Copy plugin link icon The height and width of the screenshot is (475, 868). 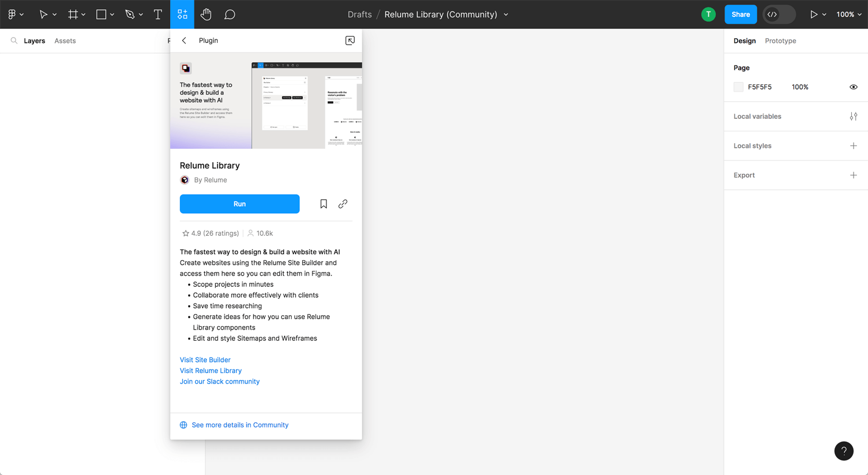pyautogui.click(x=343, y=204)
